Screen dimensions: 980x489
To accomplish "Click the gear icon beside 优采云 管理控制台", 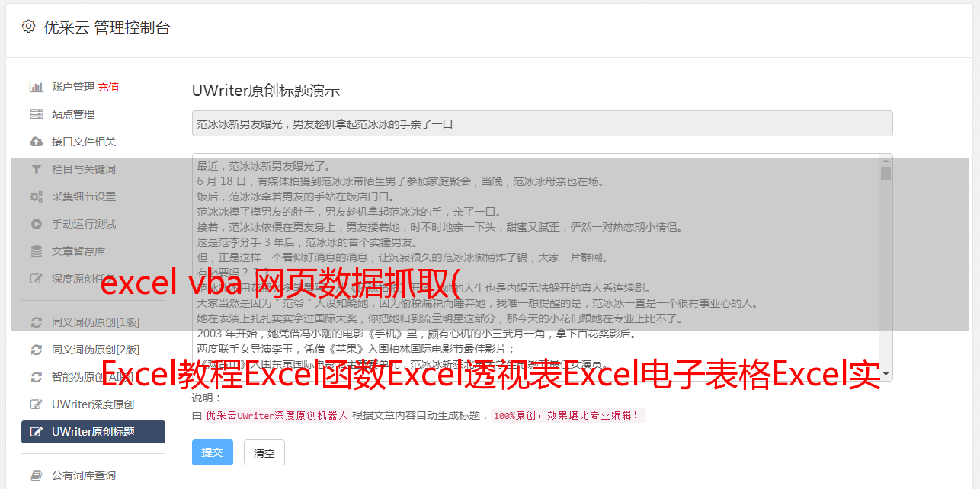I will point(28,27).
